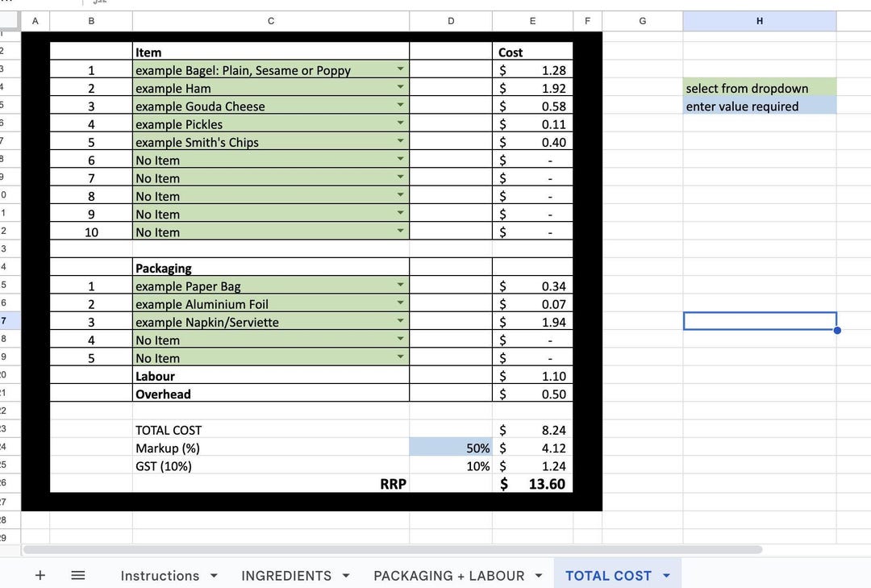Open the dropdown on item 6 No Item

(401, 160)
